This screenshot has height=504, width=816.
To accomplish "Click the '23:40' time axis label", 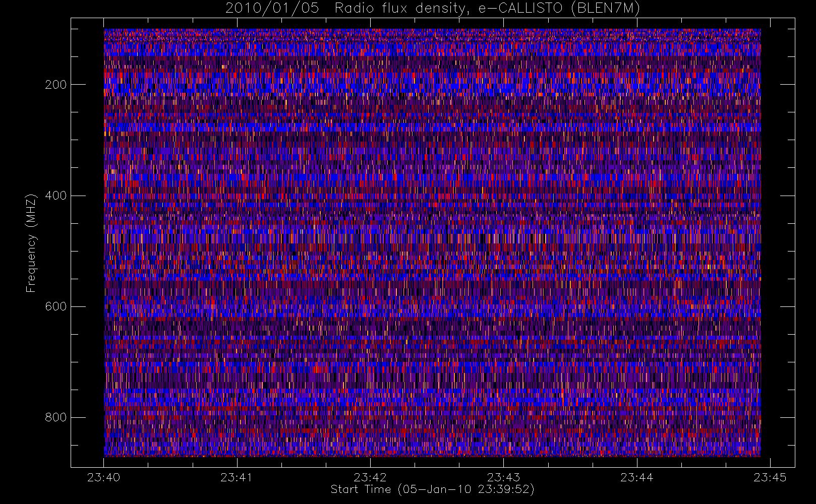I will point(103,477).
